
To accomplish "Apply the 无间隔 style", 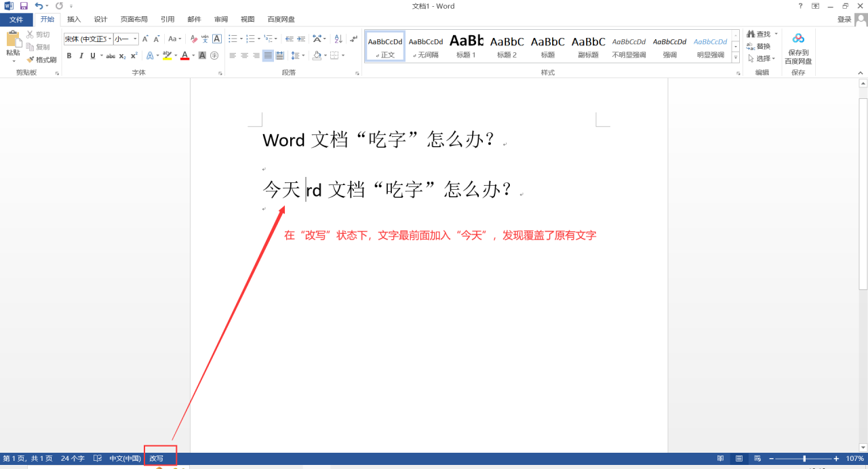I will 426,46.
